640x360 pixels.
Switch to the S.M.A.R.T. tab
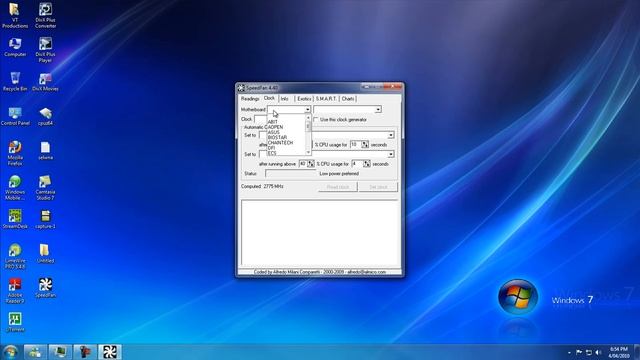point(326,99)
